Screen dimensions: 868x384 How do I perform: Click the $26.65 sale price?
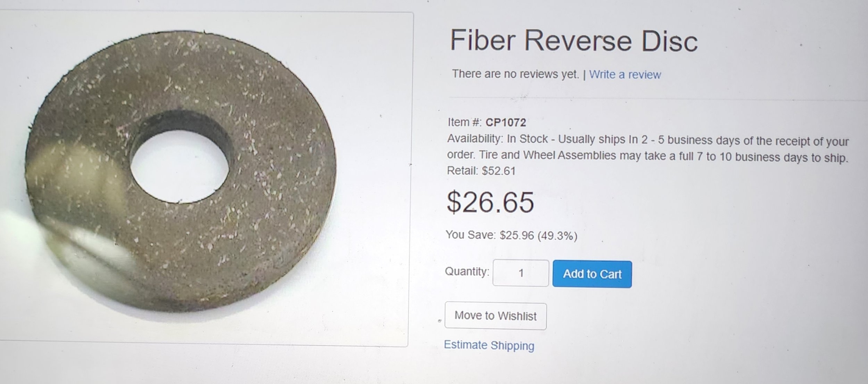(x=490, y=202)
